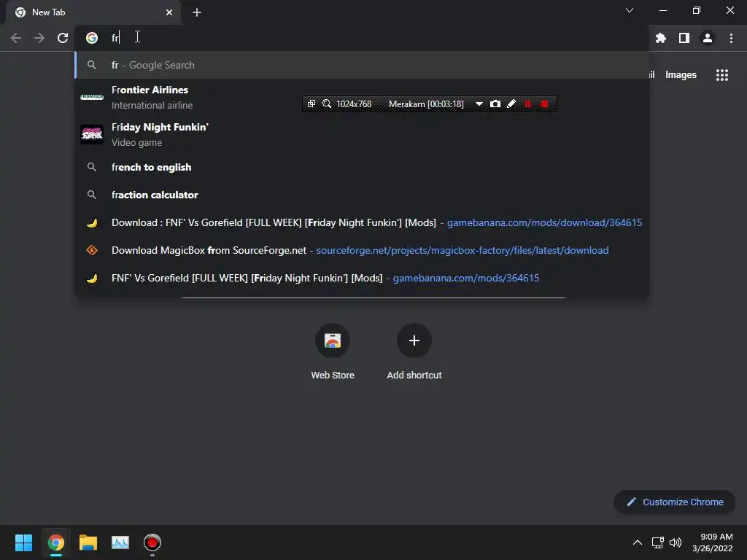Select Friday Night Funkin' suggestion
Screen dimensions: 747x560
click(x=362, y=134)
